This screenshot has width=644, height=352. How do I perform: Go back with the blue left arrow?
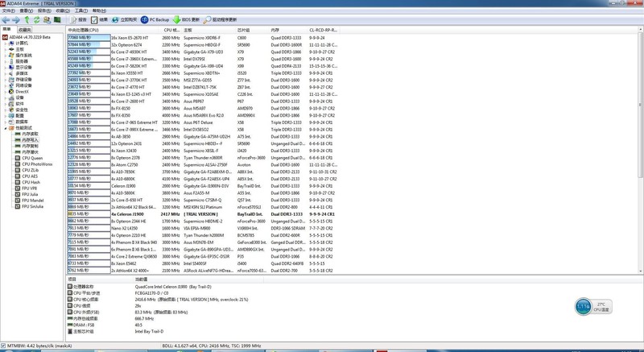(6, 19)
